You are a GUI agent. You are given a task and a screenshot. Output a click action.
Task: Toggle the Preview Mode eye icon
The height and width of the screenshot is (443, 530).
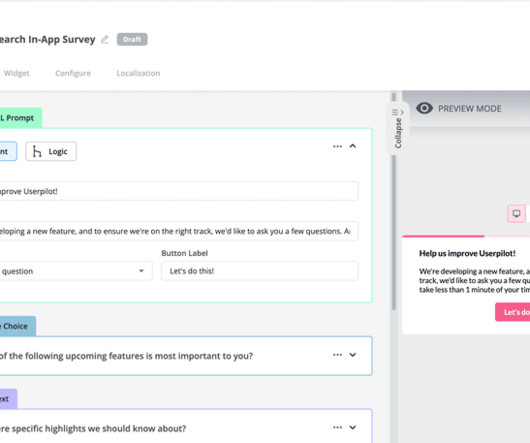[x=424, y=108]
